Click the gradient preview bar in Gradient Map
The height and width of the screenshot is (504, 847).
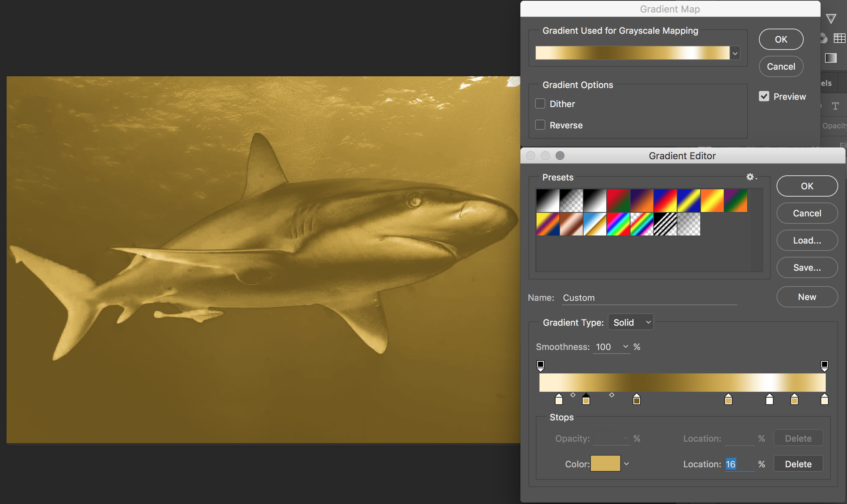[633, 53]
